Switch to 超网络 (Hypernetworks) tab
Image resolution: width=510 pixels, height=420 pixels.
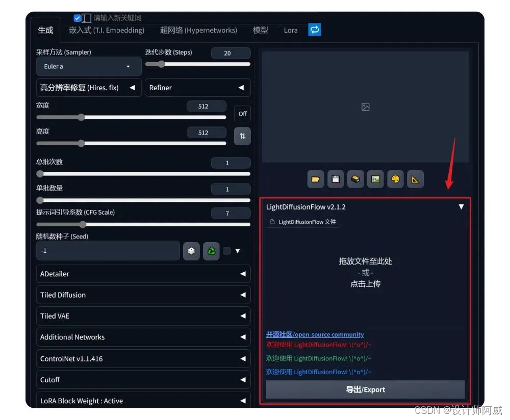(198, 30)
